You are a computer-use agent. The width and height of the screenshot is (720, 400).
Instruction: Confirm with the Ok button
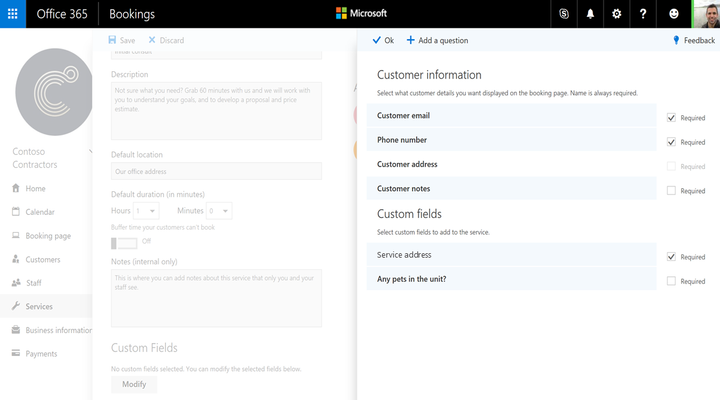click(x=383, y=40)
